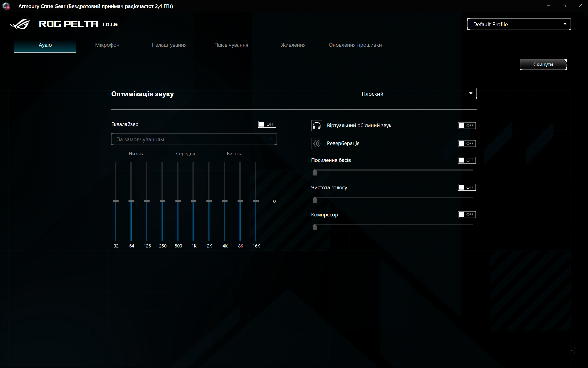Open the Оновлення прошивки tab
The image size is (588, 368).
[355, 45]
